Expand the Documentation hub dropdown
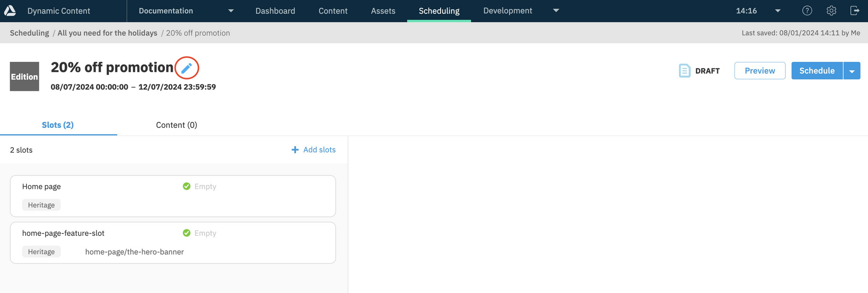Image resolution: width=868 pixels, height=293 pixels. tap(231, 11)
